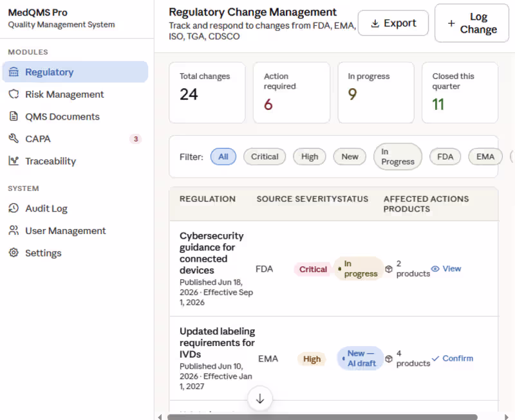Export the regulatory changes list
The height and width of the screenshot is (420, 515).
tap(393, 23)
